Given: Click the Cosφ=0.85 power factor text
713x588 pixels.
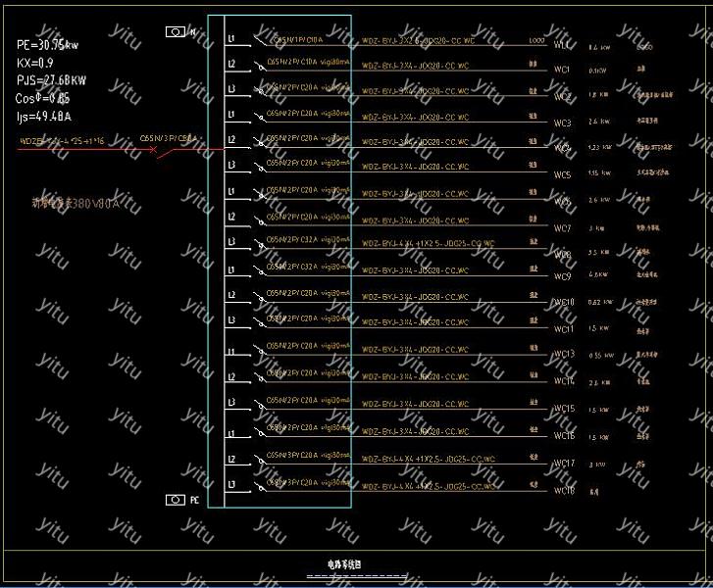Looking at the screenshot, I should (x=43, y=98).
